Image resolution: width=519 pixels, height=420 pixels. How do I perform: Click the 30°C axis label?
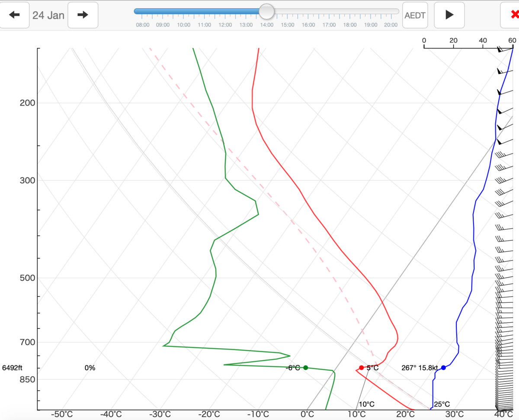(x=455, y=414)
